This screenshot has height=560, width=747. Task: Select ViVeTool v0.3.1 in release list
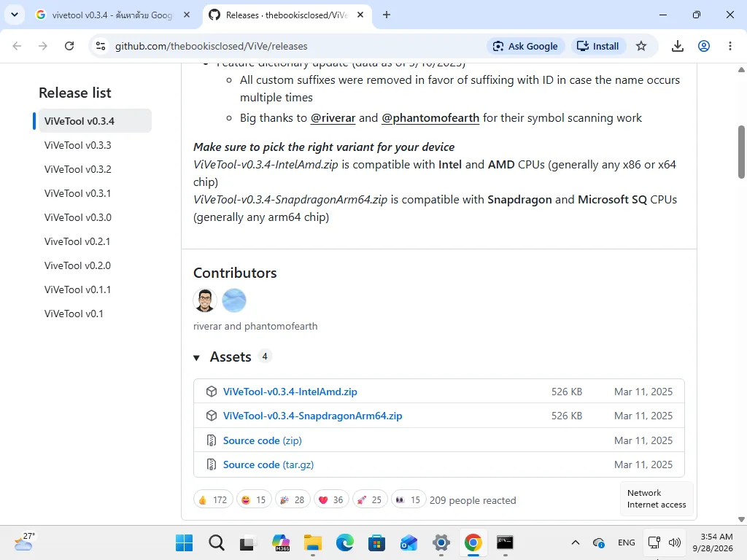click(77, 193)
